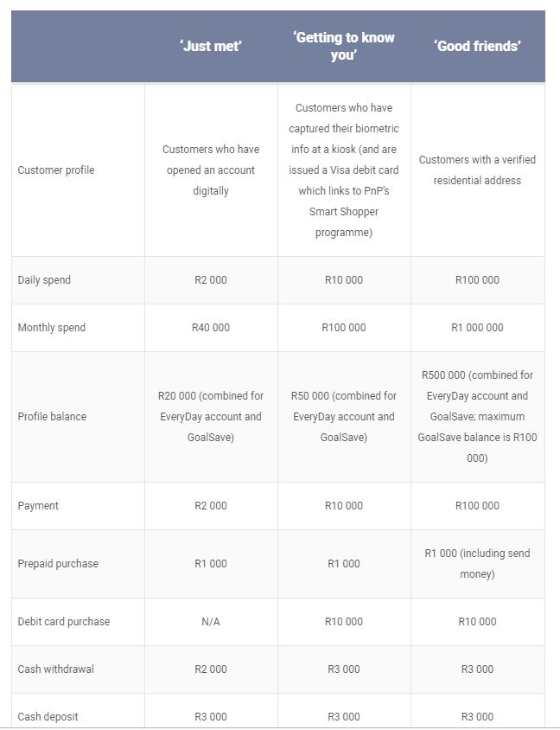Click the 'Cash withdrawal' row label
This screenshot has width=560, height=730.
click(x=55, y=669)
